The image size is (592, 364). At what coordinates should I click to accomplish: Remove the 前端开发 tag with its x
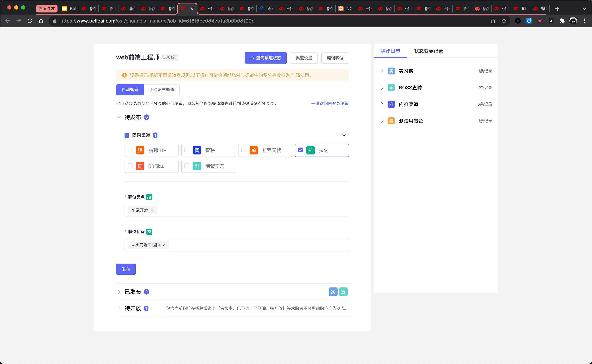(x=152, y=210)
